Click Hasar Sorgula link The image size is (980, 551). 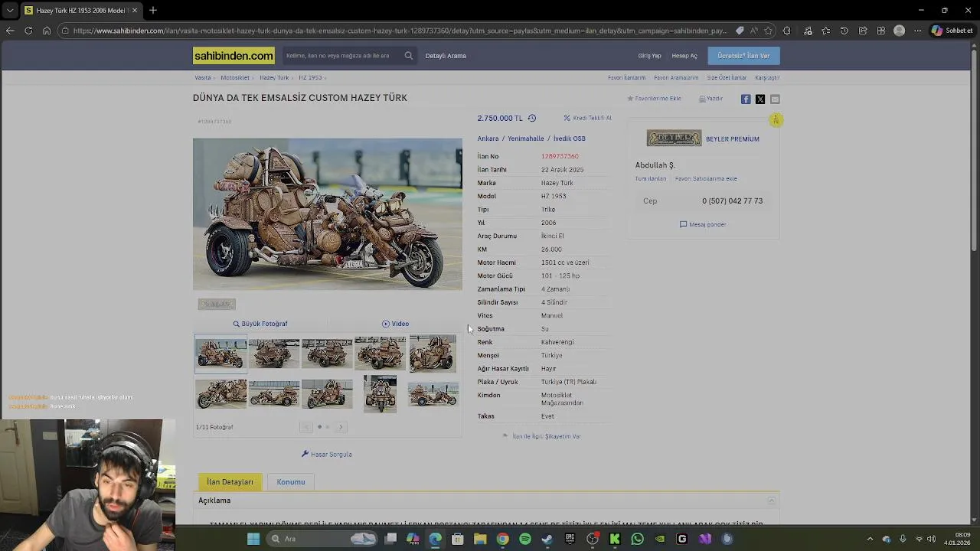click(327, 455)
